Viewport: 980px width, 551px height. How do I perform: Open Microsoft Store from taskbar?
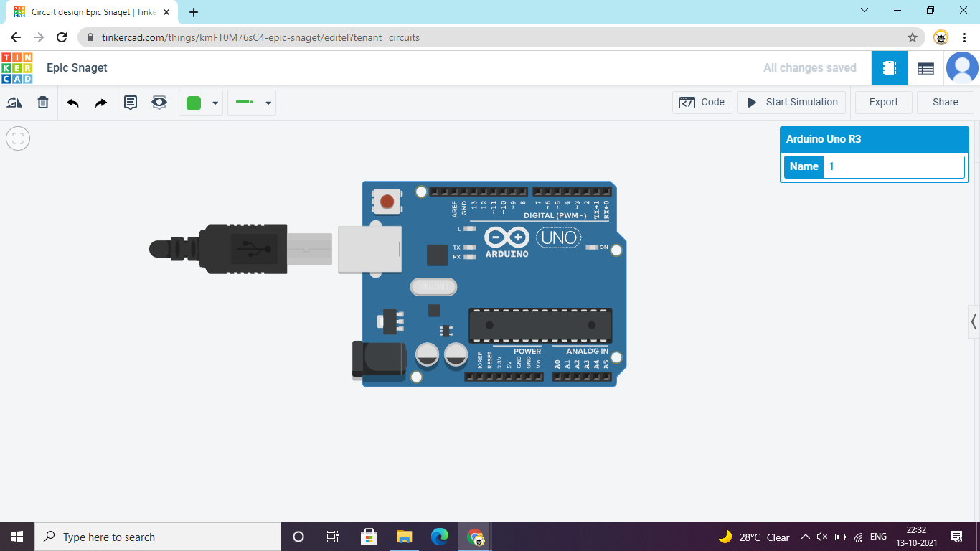369,537
